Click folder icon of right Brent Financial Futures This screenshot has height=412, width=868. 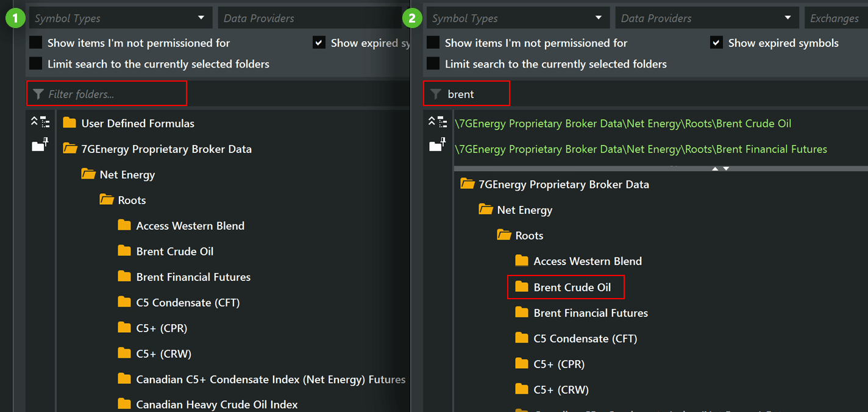click(x=522, y=313)
